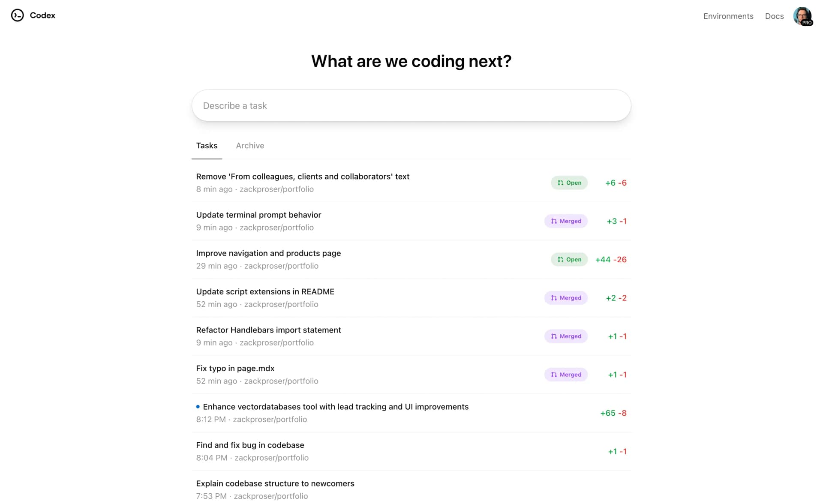Click the 'Describe a task' input field
Viewport: 823px width, 504px height.
click(x=411, y=105)
